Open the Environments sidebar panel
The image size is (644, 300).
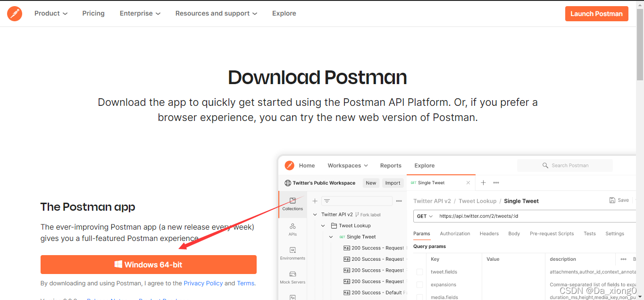click(x=293, y=253)
